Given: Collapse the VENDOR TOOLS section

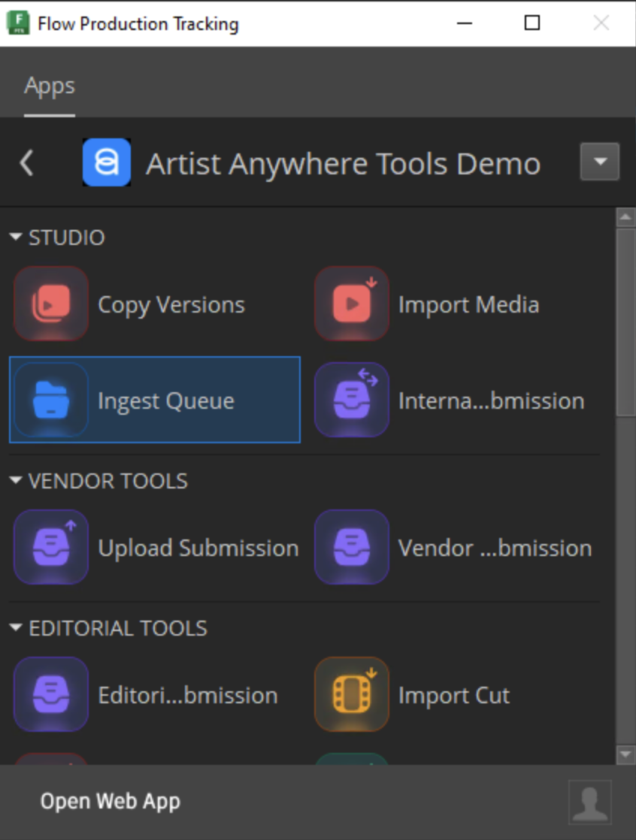Looking at the screenshot, I should pyautogui.click(x=16, y=481).
